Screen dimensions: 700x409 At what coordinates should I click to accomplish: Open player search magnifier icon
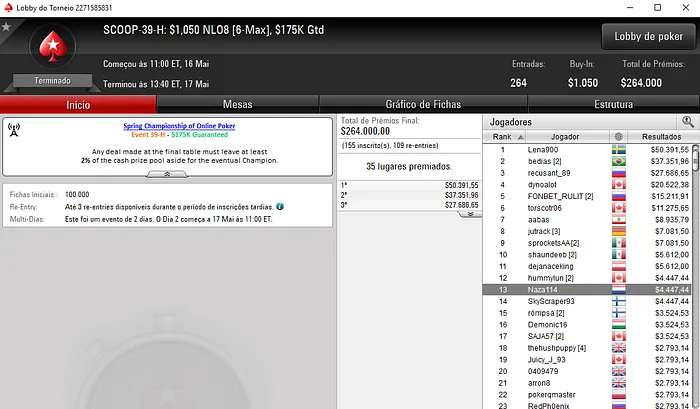(688, 121)
